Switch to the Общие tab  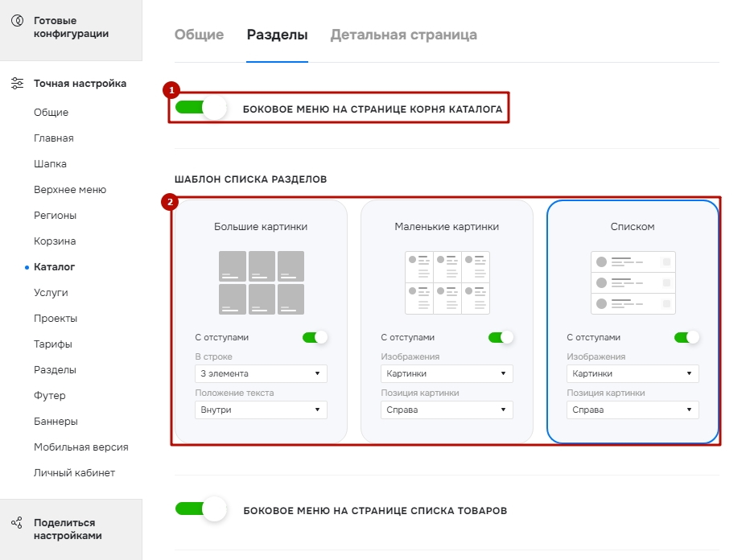[199, 35]
